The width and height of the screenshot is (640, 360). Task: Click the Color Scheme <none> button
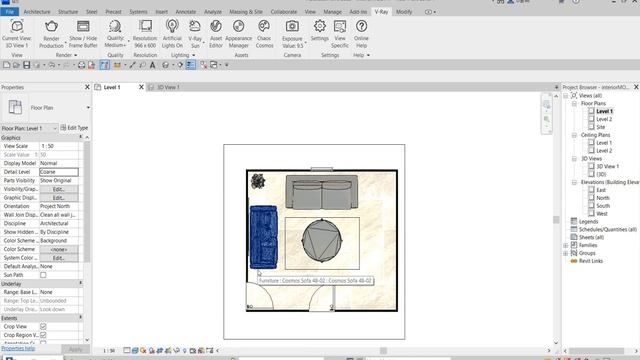pos(59,249)
